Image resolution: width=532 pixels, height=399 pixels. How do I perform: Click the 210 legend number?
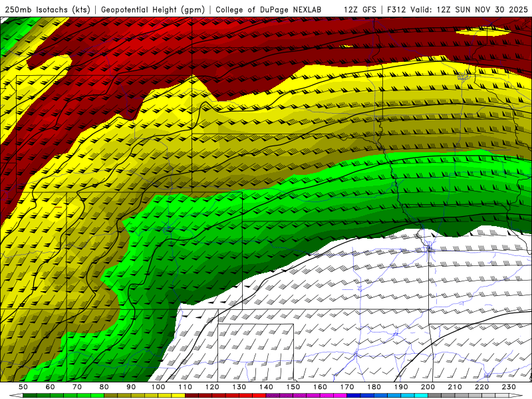coord(455,387)
